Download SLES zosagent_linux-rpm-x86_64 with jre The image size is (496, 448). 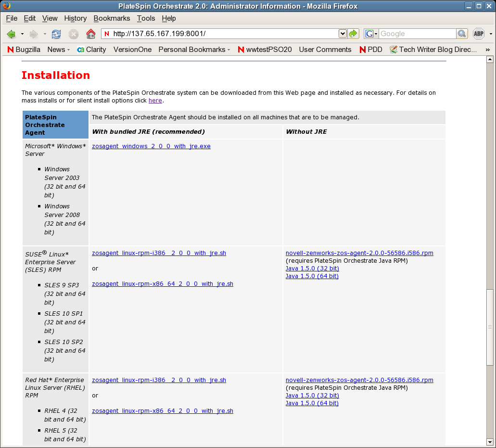pyautogui.click(x=163, y=284)
